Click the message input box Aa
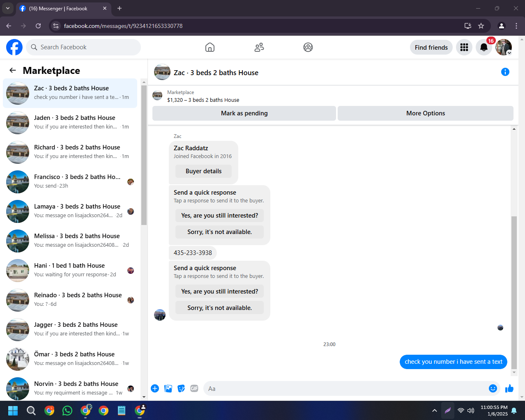The height and width of the screenshot is (420, 525). (345, 388)
